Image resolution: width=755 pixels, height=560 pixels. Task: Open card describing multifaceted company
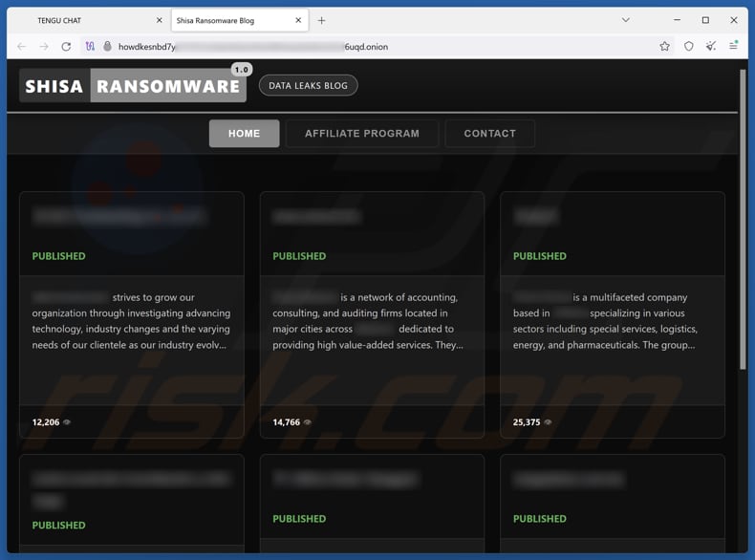point(613,315)
